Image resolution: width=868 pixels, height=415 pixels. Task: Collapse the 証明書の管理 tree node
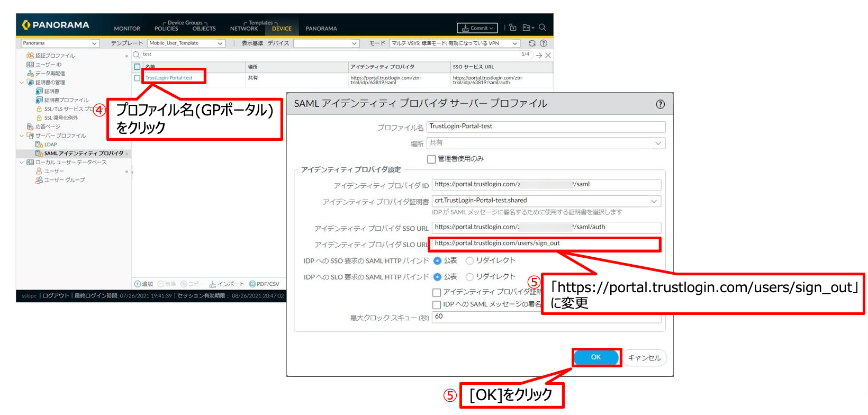pos(22,83)
